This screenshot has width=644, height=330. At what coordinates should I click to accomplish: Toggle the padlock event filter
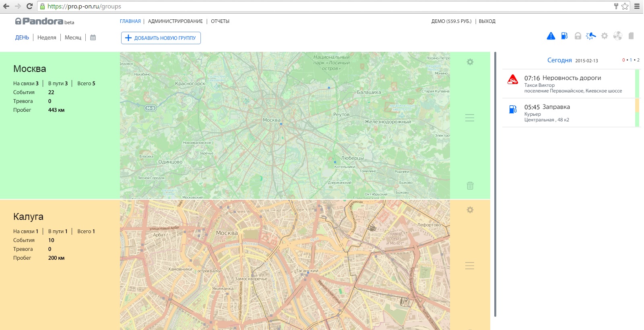click(578, 36)
